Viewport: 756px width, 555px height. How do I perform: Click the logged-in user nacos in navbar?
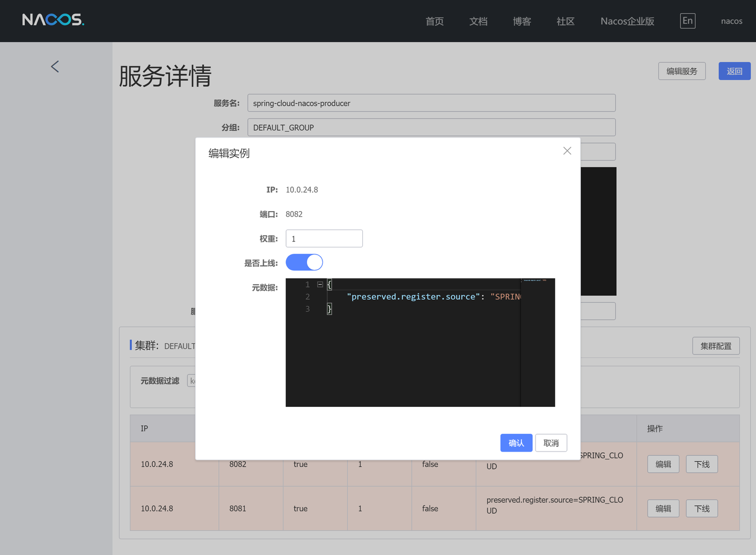click(731, 21)
